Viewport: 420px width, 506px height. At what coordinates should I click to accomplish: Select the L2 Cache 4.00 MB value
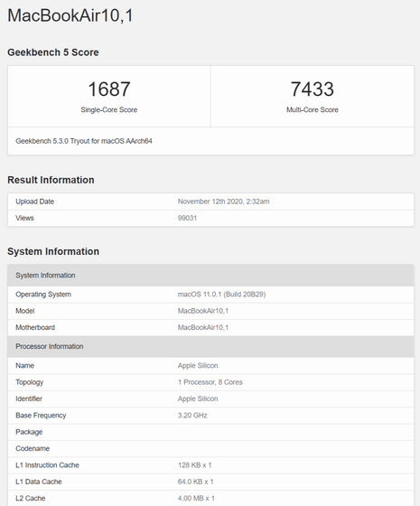coord(196,498)
